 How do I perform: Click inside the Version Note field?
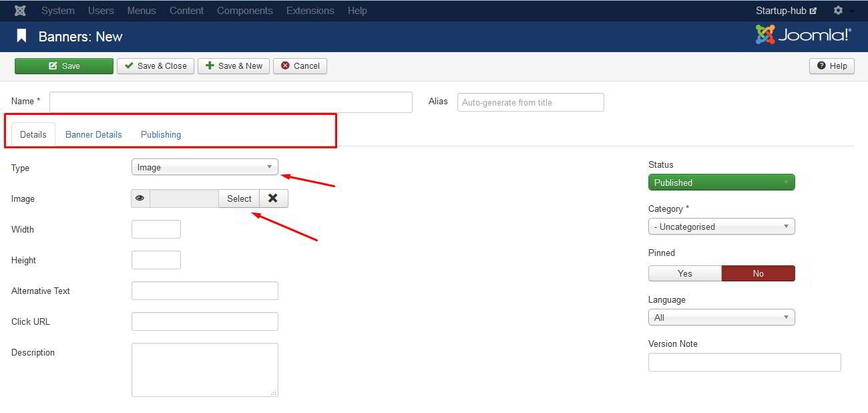[x=744, y=362]
